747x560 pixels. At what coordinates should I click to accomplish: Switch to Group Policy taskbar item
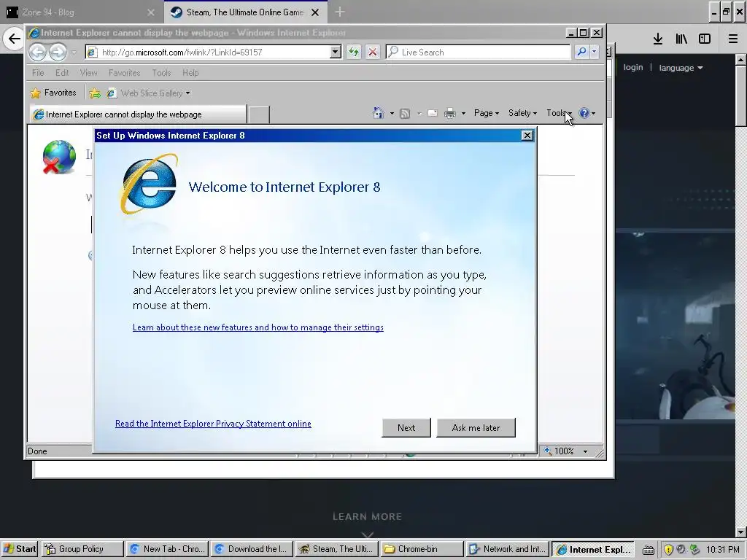point(82,549)
